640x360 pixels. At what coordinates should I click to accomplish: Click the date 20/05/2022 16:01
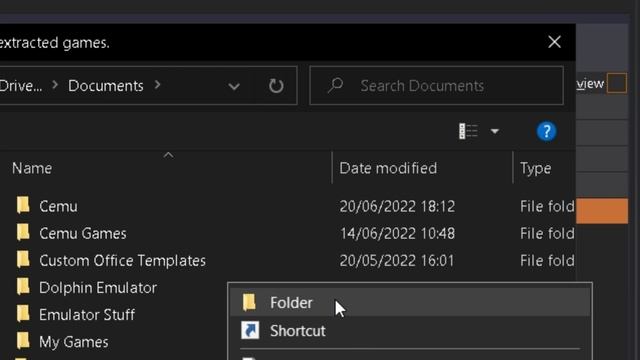(x=397, y=261)
